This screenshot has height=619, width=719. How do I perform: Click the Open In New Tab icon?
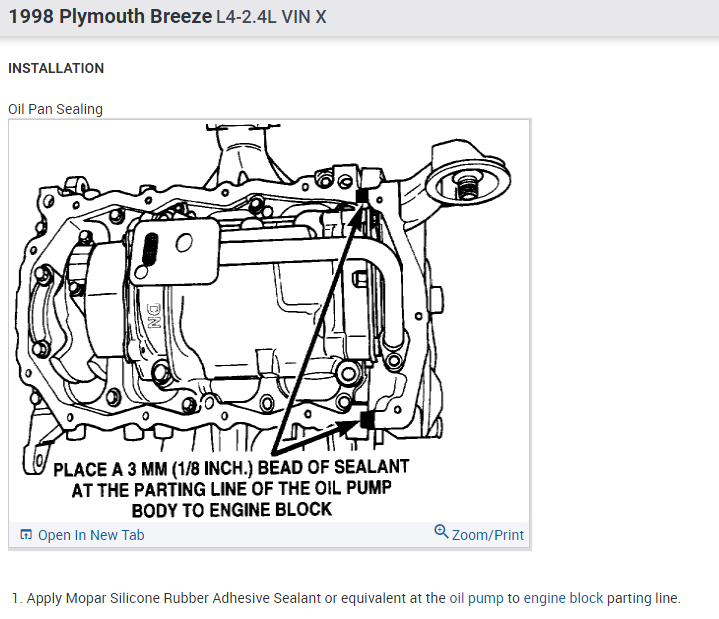[x=26, y=535]
